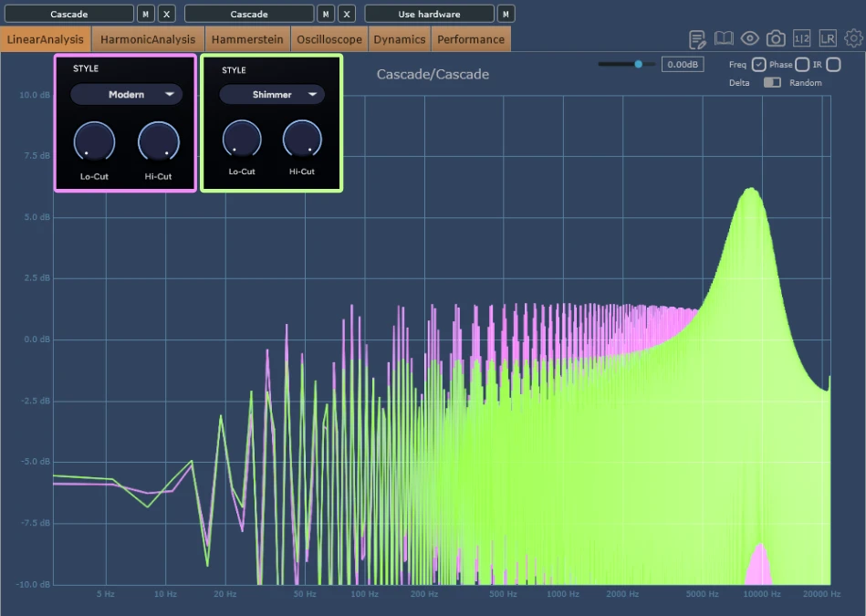Turn the Lo-Cut knob in the Modern panel
Image resolution: width=866 pixels, height=616 pixels.
[x=94, y=141]
